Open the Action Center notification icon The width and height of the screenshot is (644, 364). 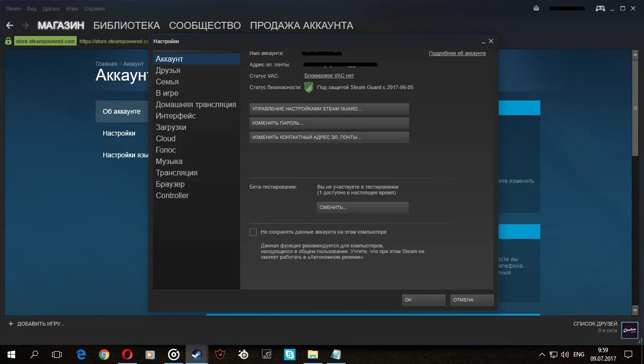(x=628, y=354)
